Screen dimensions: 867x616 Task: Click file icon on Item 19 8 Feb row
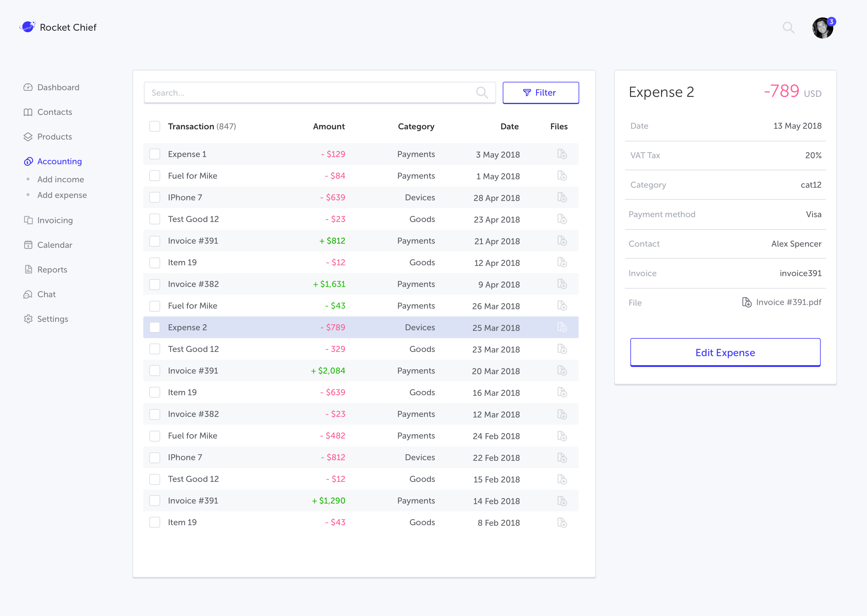(x=562, y=522)
